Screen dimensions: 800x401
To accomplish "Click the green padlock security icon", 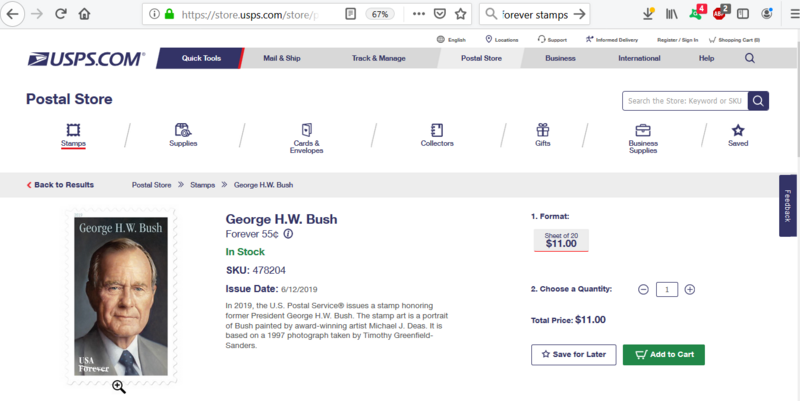I will coord(169,14).
